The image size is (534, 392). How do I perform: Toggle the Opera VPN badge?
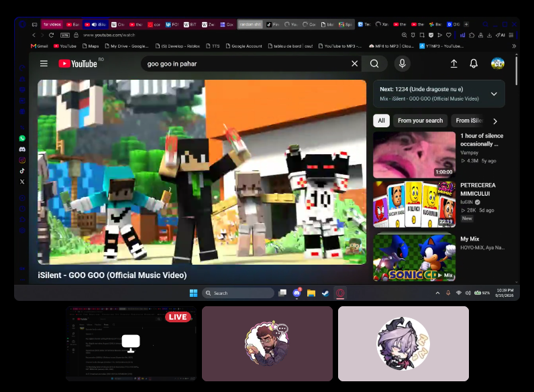point(64,35)
